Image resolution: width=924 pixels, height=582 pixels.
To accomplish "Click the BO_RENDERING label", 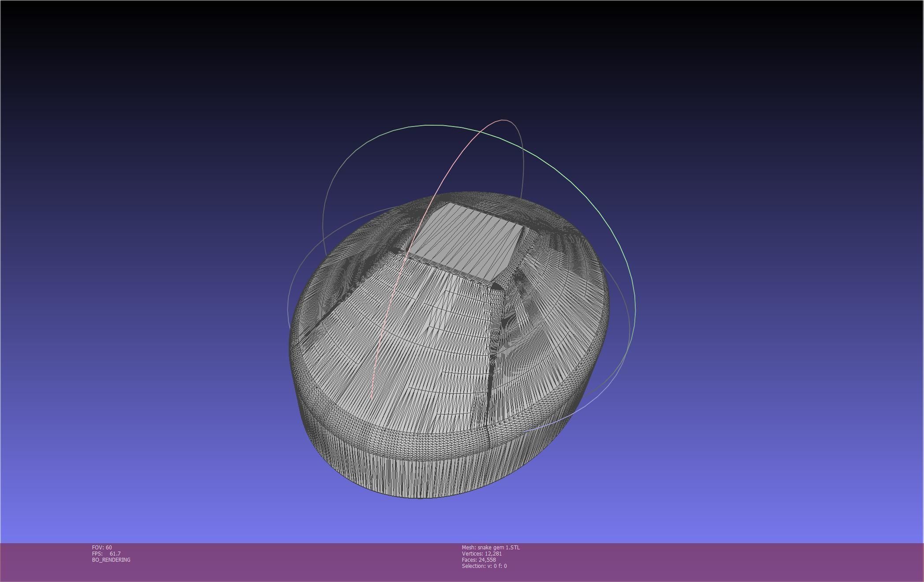I will [x=111, y=560].
